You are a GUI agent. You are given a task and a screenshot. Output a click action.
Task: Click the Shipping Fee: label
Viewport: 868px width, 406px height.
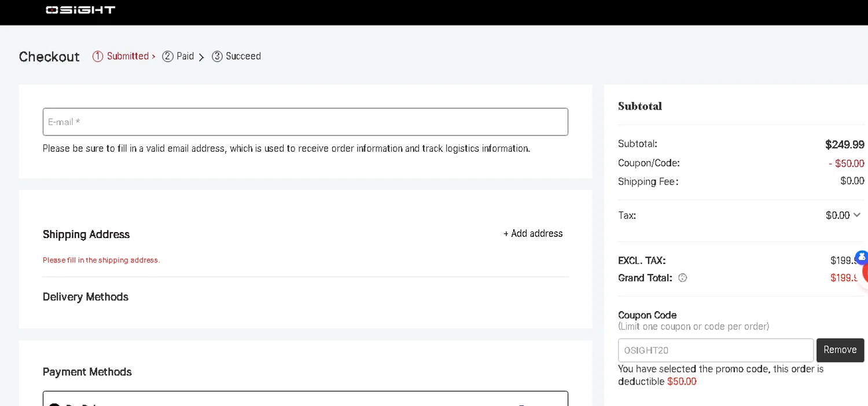click(648, 182)
